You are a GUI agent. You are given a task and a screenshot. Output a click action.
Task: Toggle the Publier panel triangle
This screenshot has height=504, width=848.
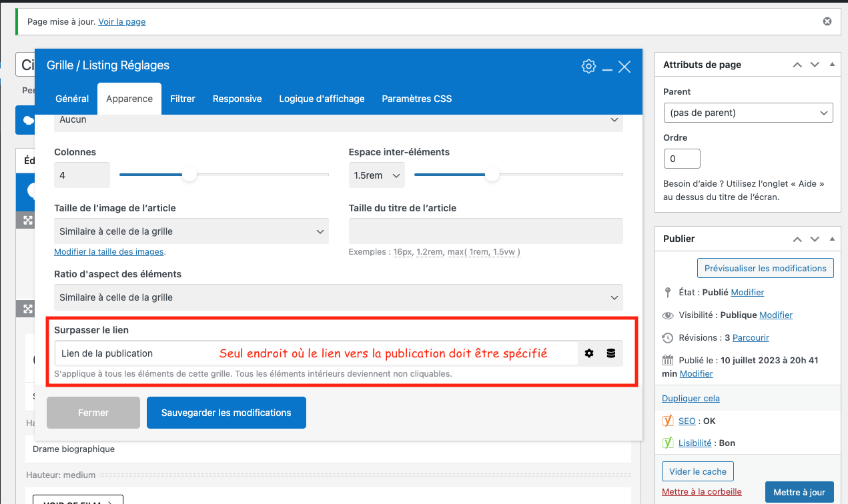tap(831, 239)
